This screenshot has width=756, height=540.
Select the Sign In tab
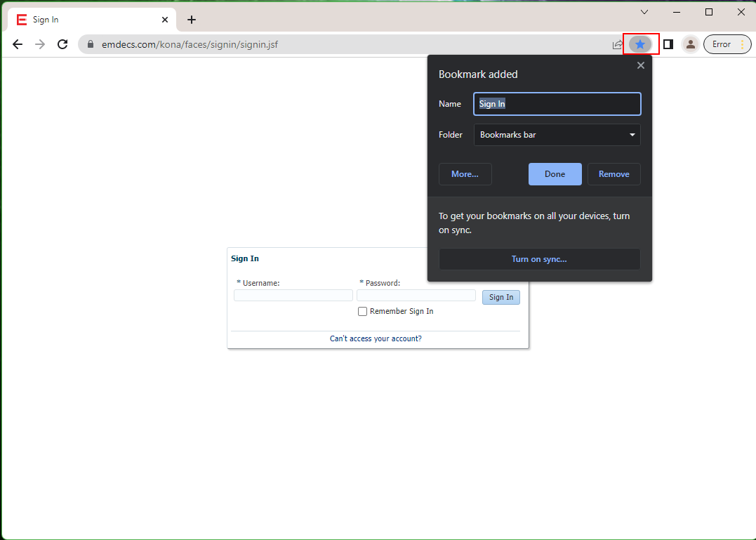coord(92,20)
